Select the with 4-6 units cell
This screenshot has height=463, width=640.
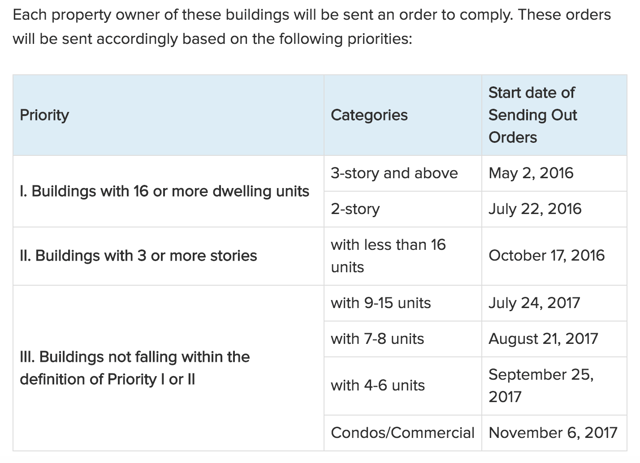click(x=402, y=386)
